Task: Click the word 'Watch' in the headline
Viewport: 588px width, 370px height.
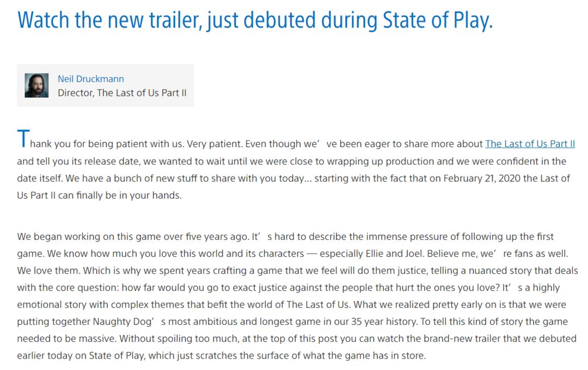Action: pyautogui.click(x=44, y=20)
